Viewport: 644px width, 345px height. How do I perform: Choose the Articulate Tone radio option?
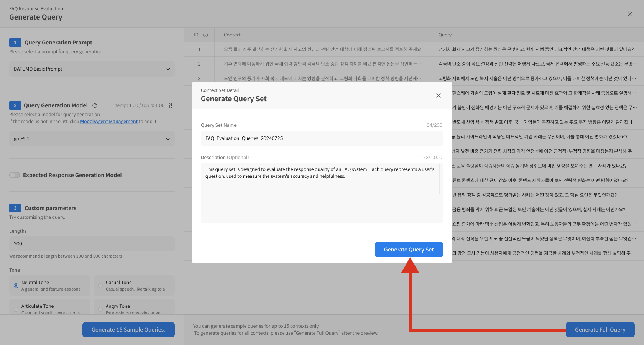(16, 309)
